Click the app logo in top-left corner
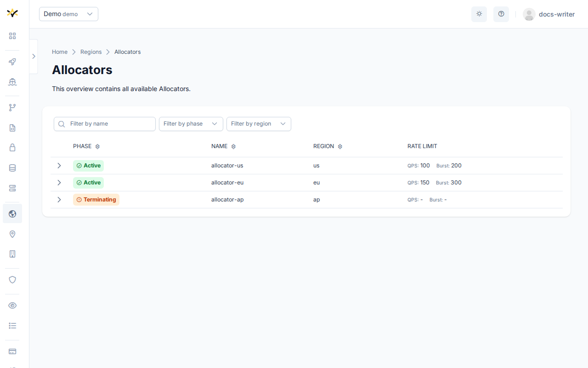 pos(12,13)
